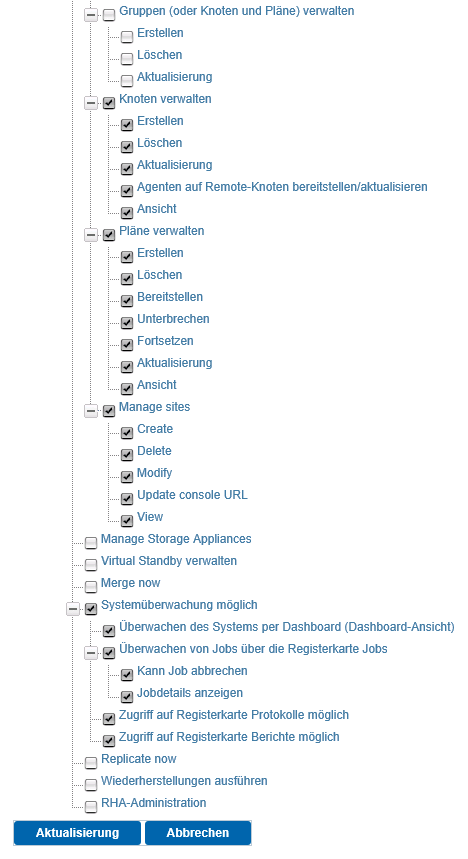The width and height of the screenshot is (468, 859).
Task: Tick the Merge now checkbox
Action: [91, 587]
